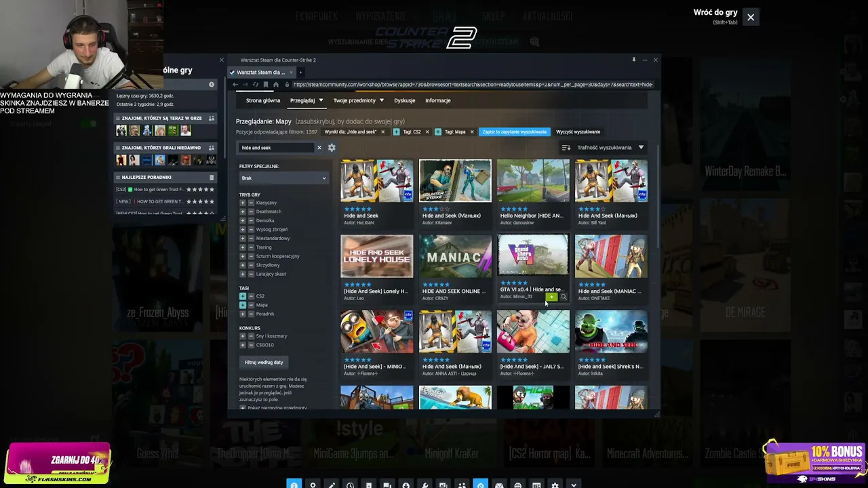Select the 'Warsztat Steam dla...' browser tab
Viewport: 868px width, 488px height.
click(x=262, y=72)
